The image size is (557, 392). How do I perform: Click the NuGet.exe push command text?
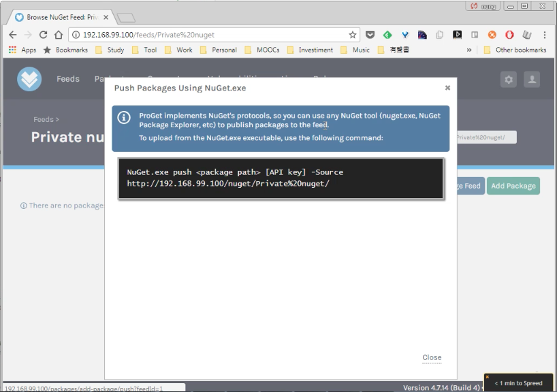[x=235, y=178]
